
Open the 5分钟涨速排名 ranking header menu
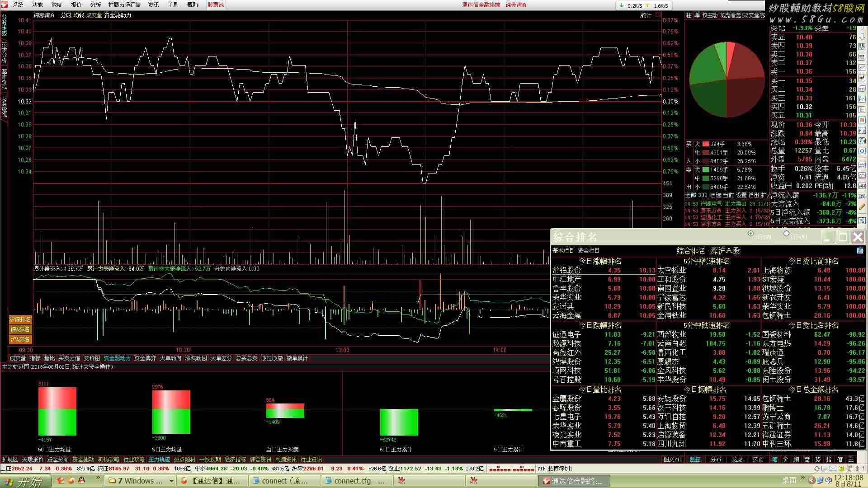(707, 261)
